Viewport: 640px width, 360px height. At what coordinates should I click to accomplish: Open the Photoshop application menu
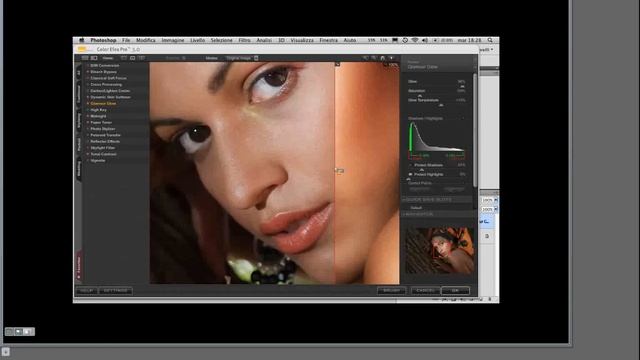[x=103, y=40]
